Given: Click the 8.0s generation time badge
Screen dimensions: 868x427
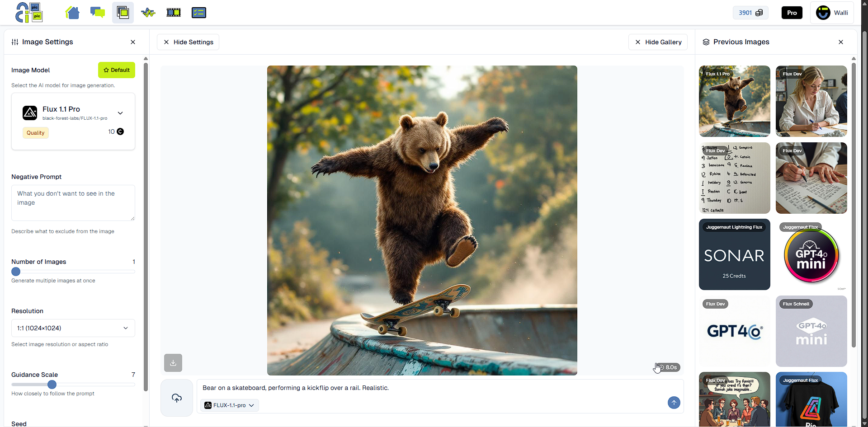Looking at the screenshot, I should coord(668,367).
